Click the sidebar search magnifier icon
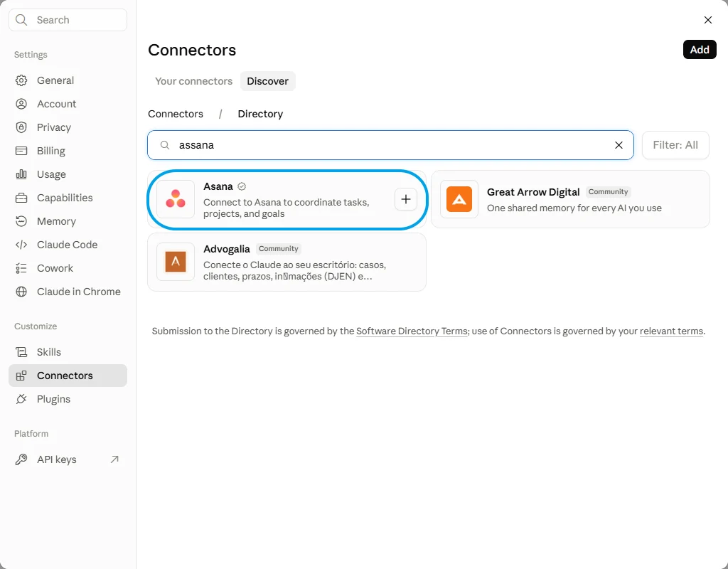728x569 pixels. [x=21, y=20]
